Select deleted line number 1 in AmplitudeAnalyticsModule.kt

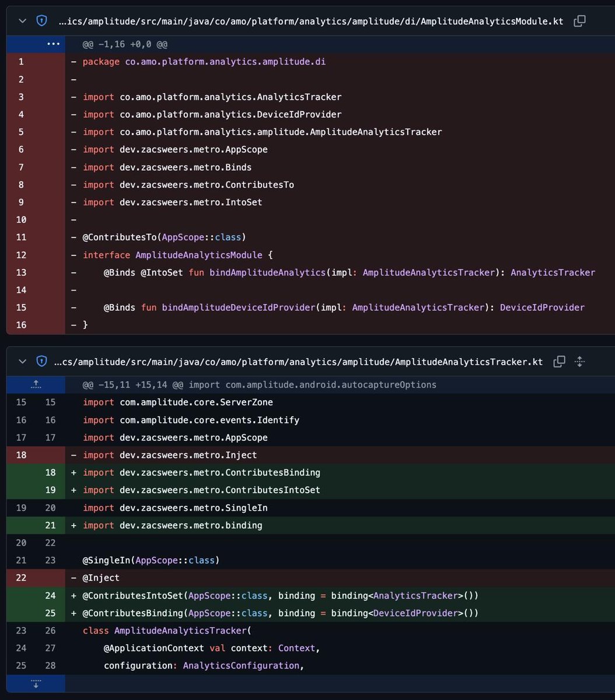coord(21,62)
